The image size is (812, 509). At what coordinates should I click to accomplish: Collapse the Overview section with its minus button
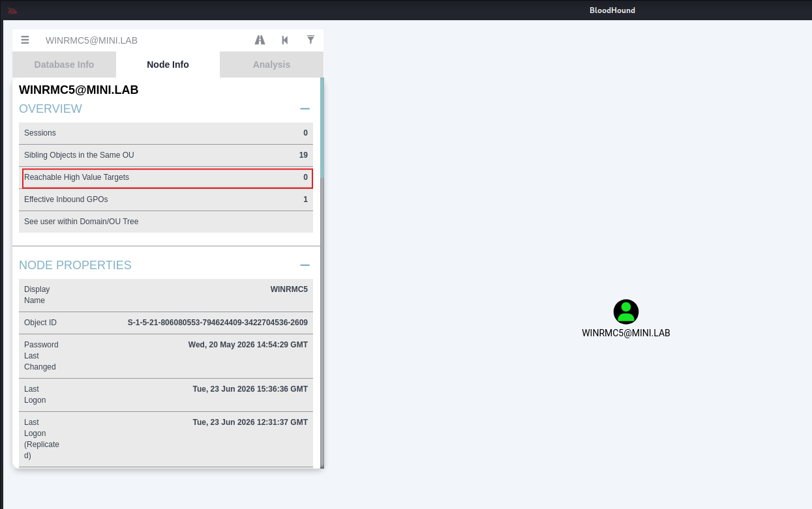click(305, 109)
